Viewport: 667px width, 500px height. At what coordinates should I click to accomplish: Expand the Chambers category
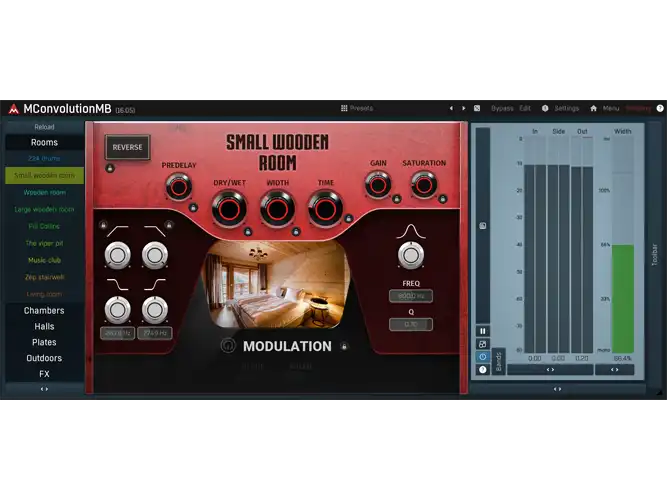pos(44,310)
